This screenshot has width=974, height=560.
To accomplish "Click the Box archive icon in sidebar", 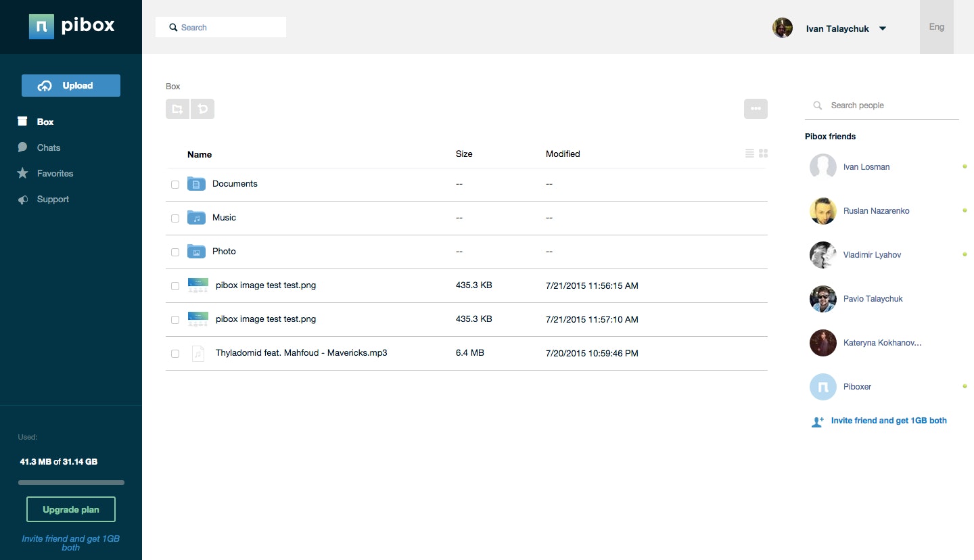I will (x=22, y=122).
